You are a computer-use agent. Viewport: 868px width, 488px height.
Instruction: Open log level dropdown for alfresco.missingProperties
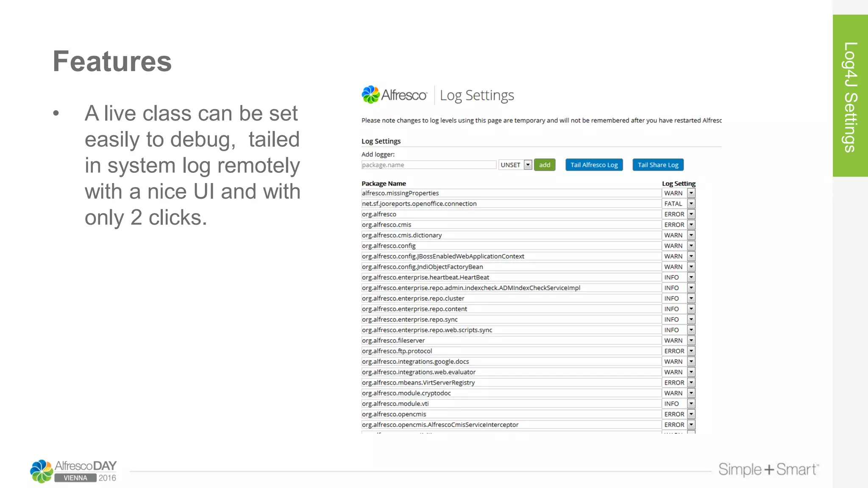click(679, 193)
